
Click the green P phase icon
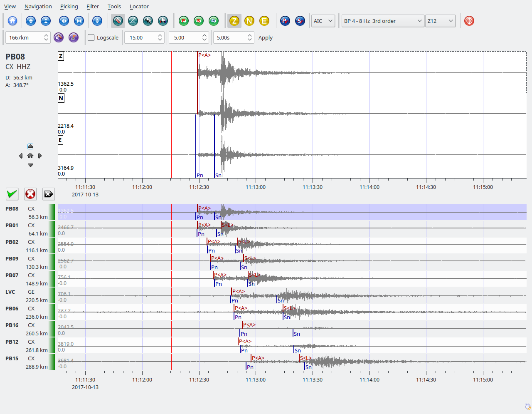click(184, 21)
